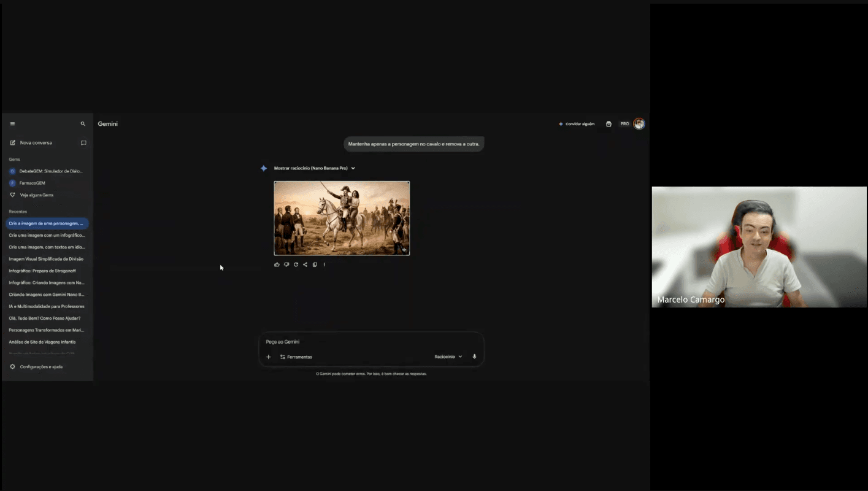Open temporary chat icon beside Nova conversa

[83, 143]
